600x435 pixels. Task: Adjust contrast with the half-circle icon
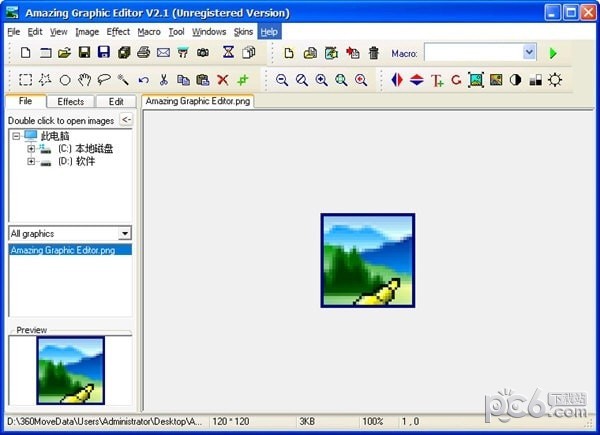[515, 80]
